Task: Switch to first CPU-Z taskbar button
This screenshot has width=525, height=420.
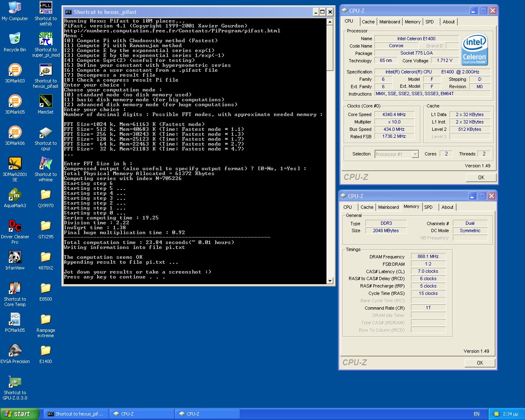Action: (x=141, y=414)
